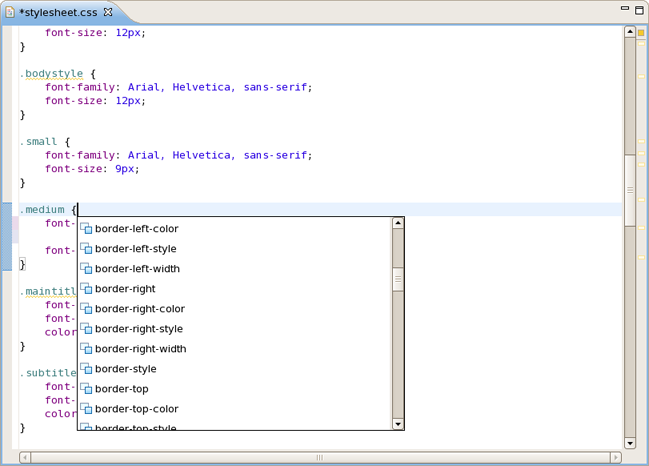Choose border-right-width suggestion
Viewport: 649px width, 466px height.
(x=235, y=348)
